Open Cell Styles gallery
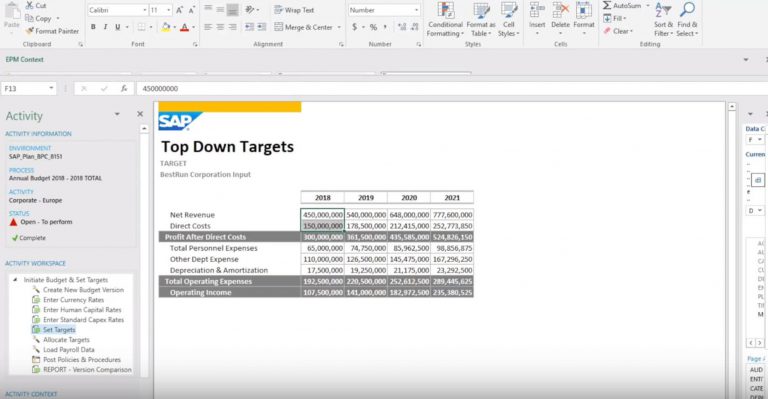The width and height of the screenshot is (768, 399). coord(509,20)
